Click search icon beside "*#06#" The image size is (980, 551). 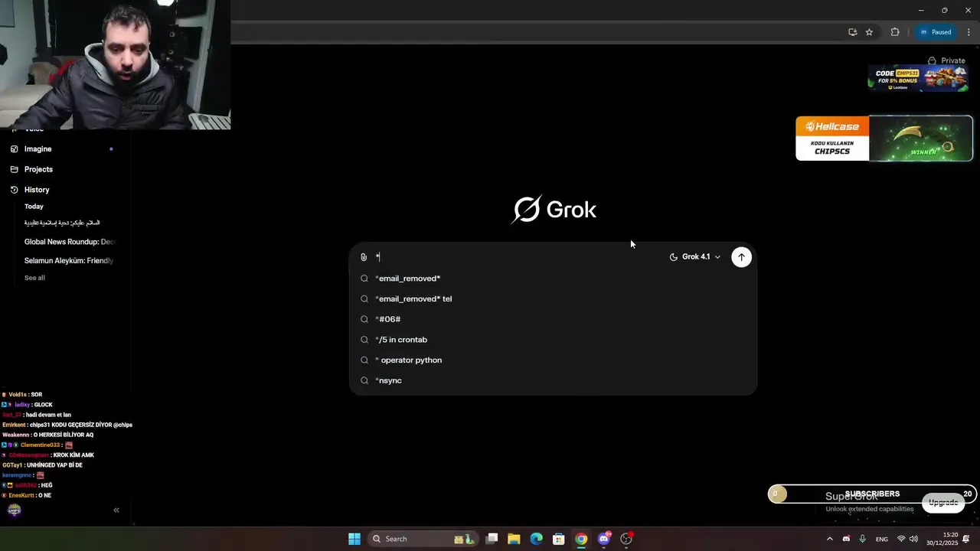pos(364,319)
